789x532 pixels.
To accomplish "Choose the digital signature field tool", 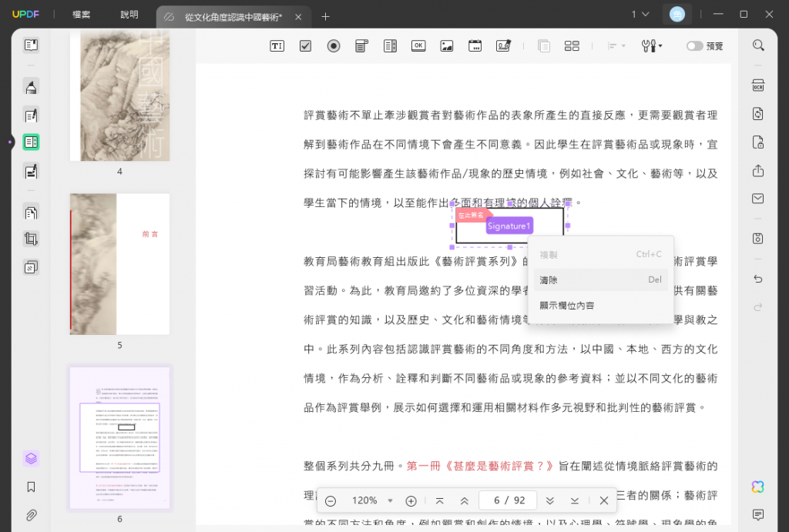I will (x=503, y=46).
